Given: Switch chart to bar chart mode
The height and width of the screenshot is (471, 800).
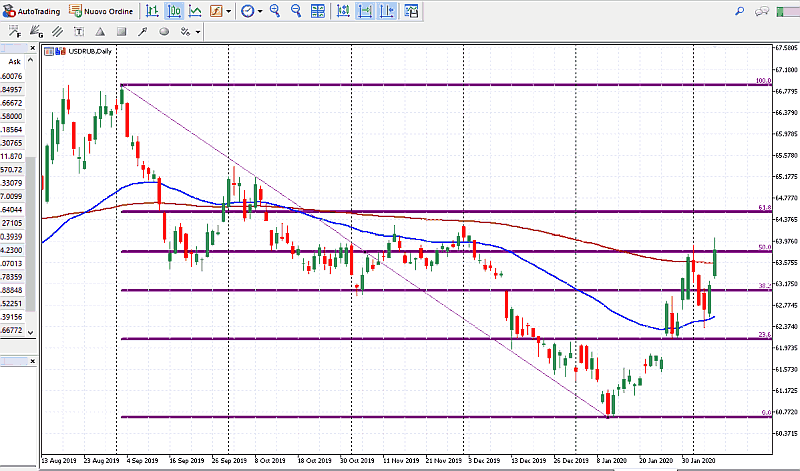Looking at the screenshot, I should coord(151,11).
